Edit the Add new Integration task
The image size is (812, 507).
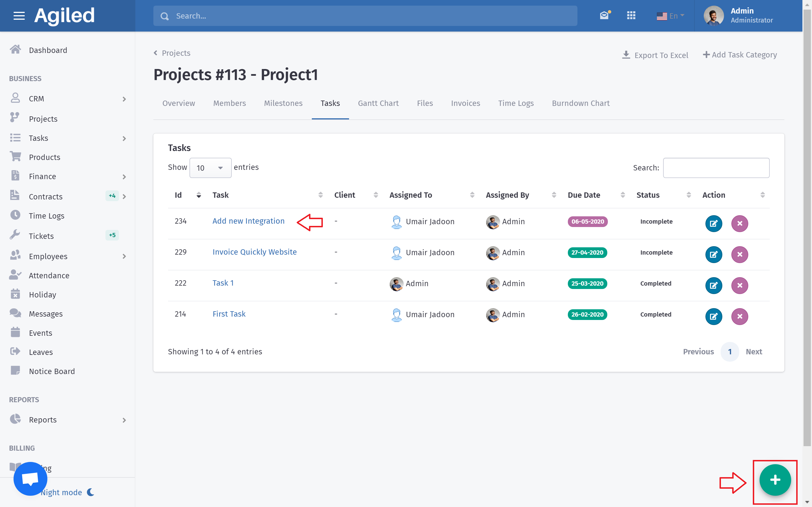tap(713, 223)
